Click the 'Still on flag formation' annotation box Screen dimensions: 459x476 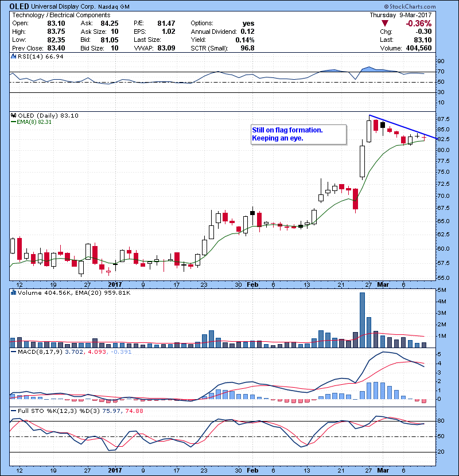pyautogui.click(x=298, y=134)
